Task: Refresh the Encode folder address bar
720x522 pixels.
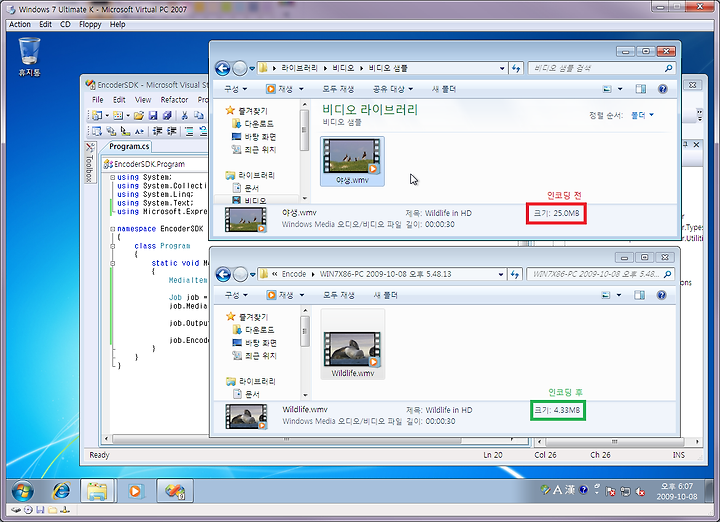Action: [x=515, y=274]
